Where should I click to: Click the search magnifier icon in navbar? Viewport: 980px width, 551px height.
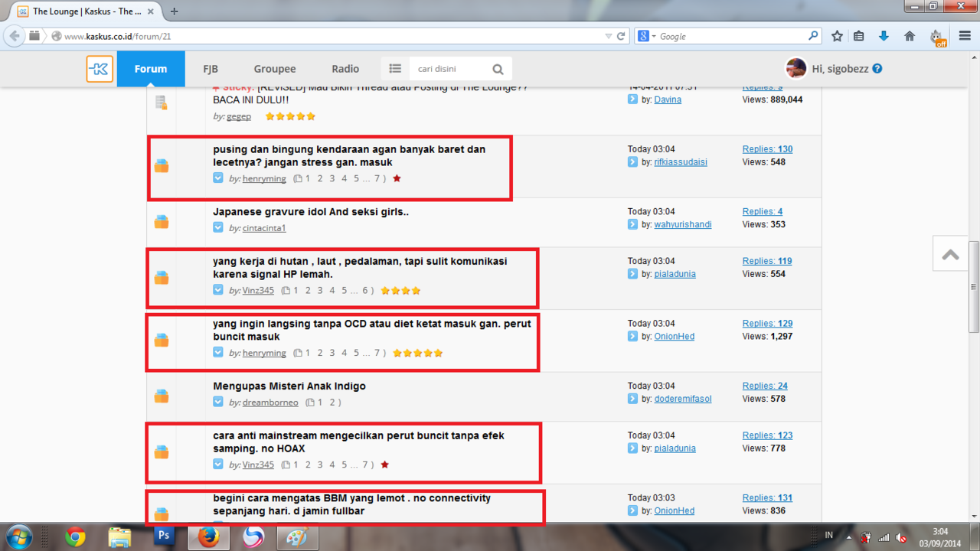click(498, 69)
